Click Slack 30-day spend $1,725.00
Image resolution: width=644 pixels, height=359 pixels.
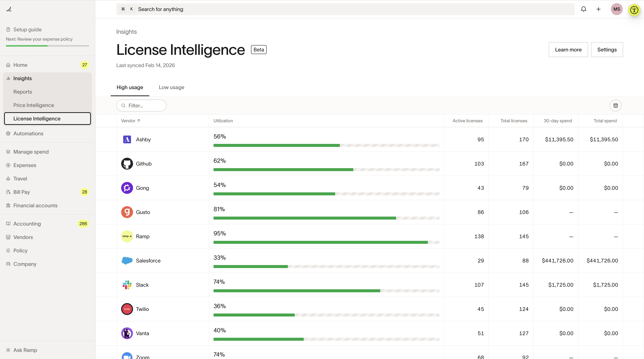(x=561, y=285)
